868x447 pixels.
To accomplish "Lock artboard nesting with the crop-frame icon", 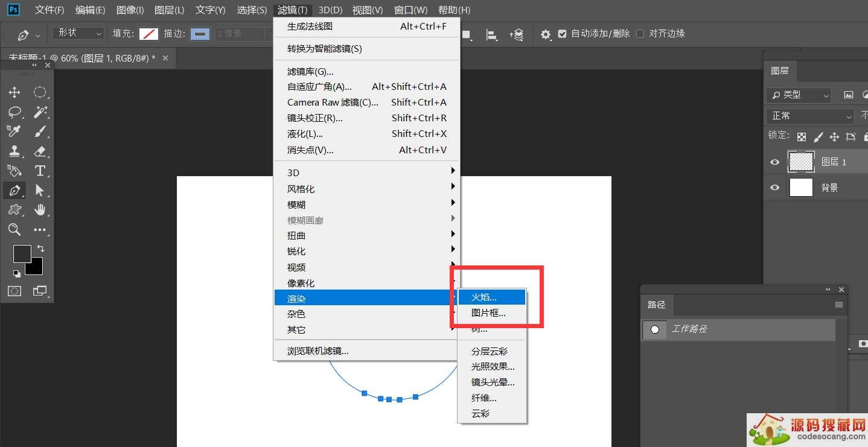I will [850, 137].
